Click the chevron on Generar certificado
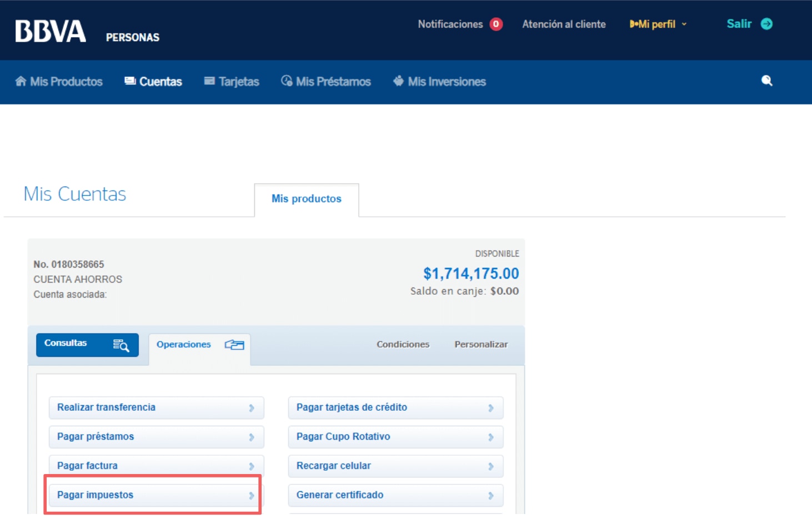This screenshot has height=519, width=812. point(491,496)
